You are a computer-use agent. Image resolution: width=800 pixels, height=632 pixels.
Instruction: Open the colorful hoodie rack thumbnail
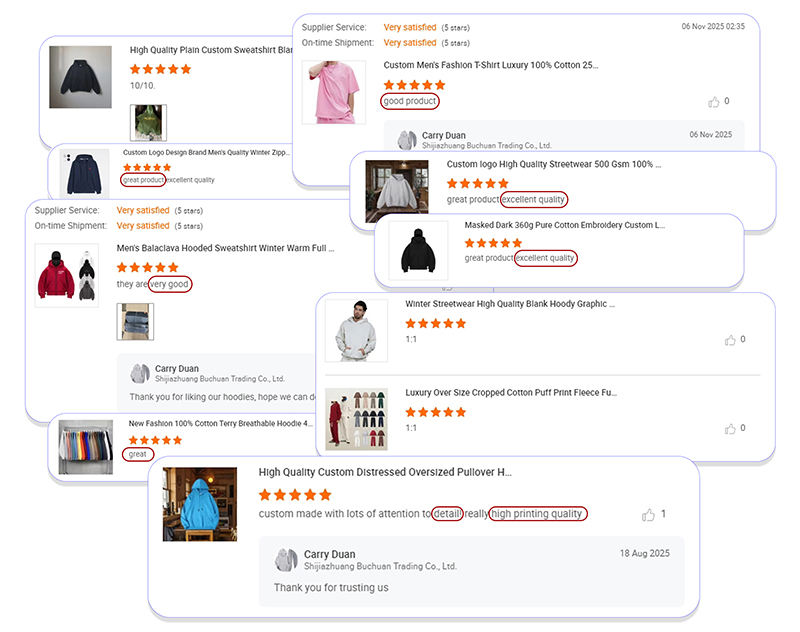pyautogui.click(x=86, y=445)
